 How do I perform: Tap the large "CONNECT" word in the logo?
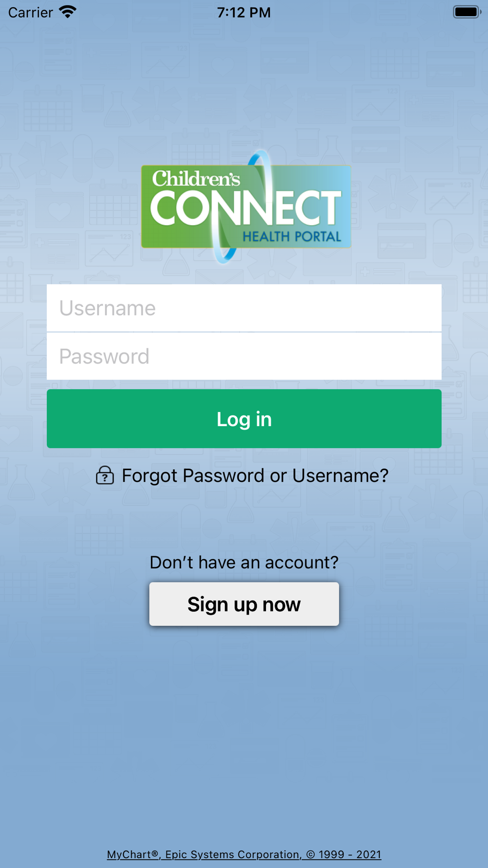pyautogui.click(x=245, y=208)
